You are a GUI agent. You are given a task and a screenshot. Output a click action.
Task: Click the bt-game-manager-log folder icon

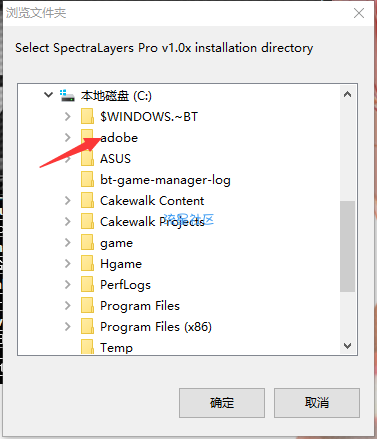87,180
